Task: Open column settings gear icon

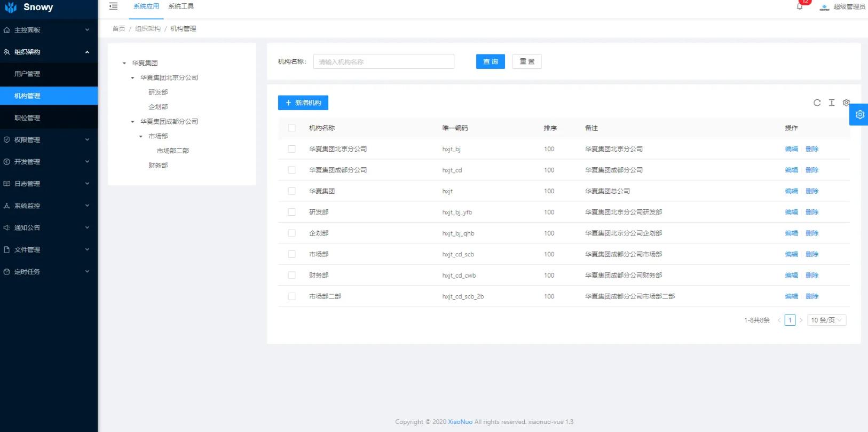Action: click(x=846, y=103)
